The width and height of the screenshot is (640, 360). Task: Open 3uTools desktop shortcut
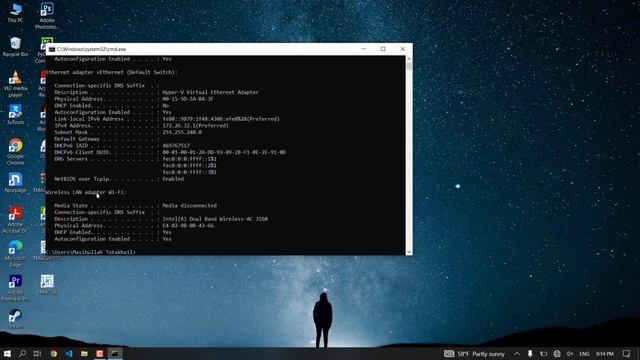(x=15, y=115)
